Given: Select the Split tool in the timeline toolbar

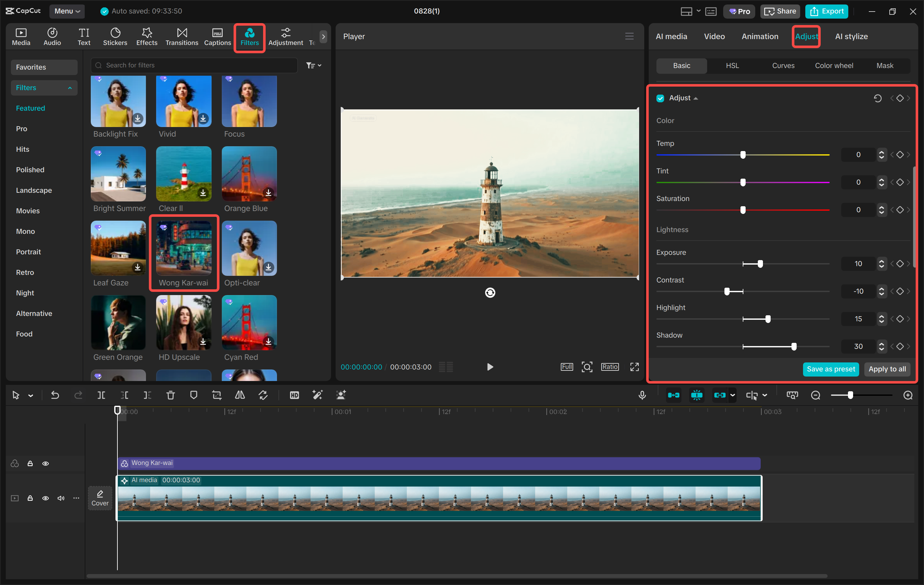Looking at the screenshot, I should coord(101,395).
